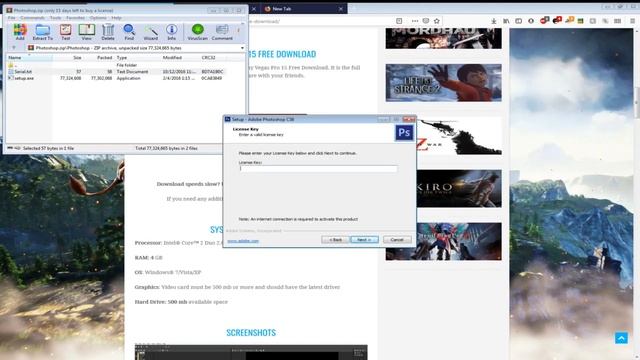The height and width of the screenshot is (360, 640).
Task: Sort by the Size column header
Action: pos(67,58)
